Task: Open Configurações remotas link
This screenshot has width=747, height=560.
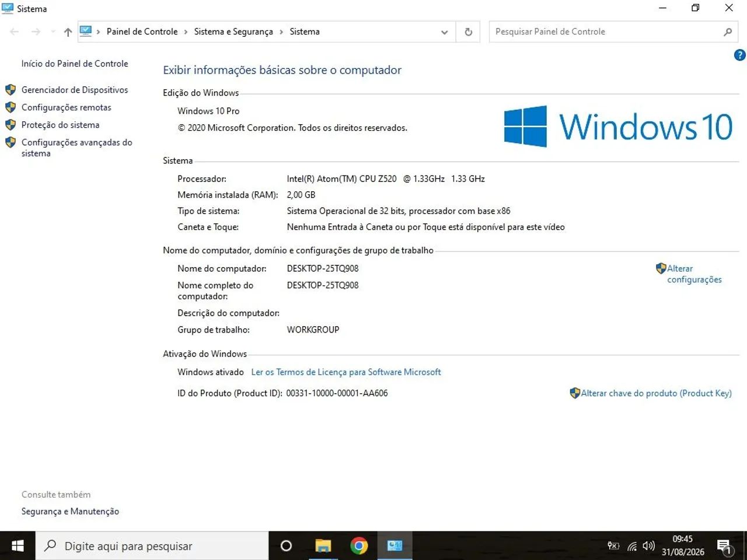Action: (x=67, y=107)
